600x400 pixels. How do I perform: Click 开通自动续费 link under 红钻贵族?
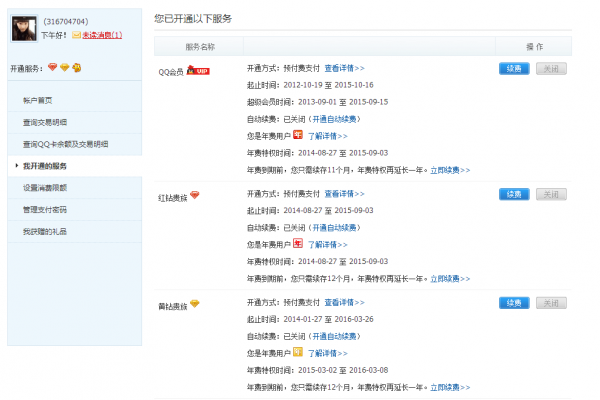tap(334, 228)
